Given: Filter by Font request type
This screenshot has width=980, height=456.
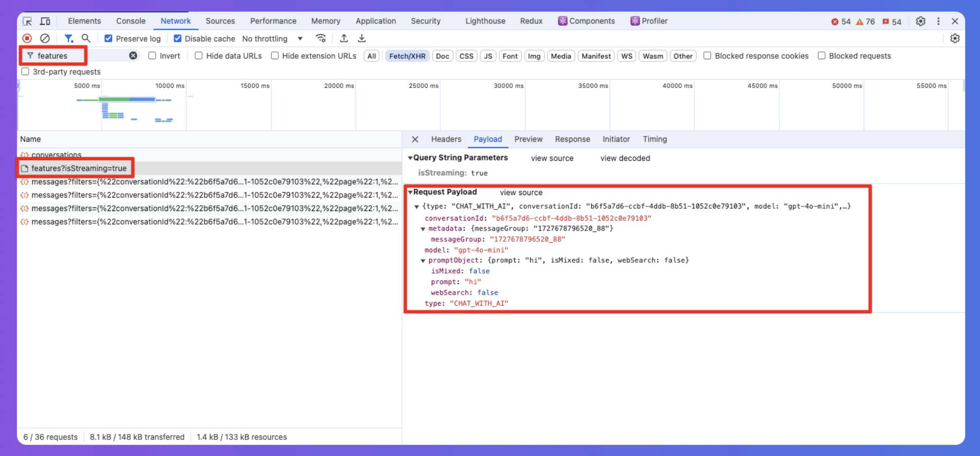Looking at the screenshot, I should pyautogui.click(x=510, y=56).
